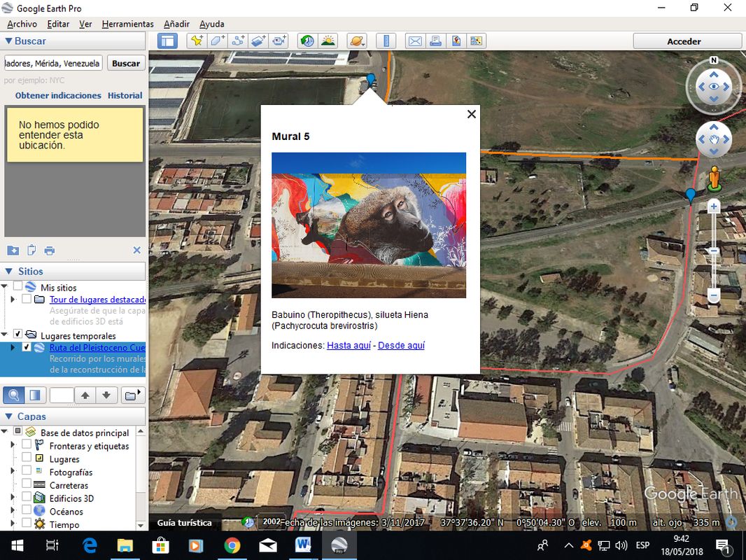This screenshot has height=560, width=746.
Task: Copy search results to clipboard
Action: (x=31, y=251)
